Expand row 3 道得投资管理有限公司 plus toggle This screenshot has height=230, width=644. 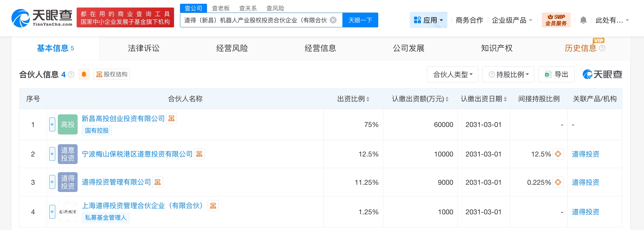(52, 182)
